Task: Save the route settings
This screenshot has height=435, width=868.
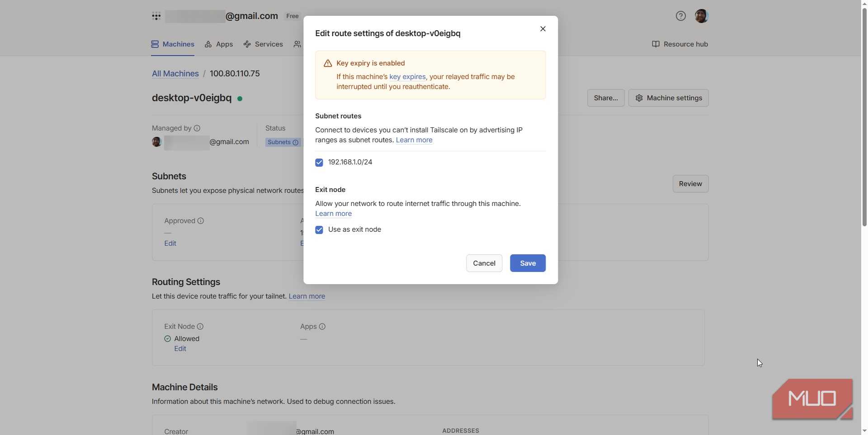Action: point(528,263)
